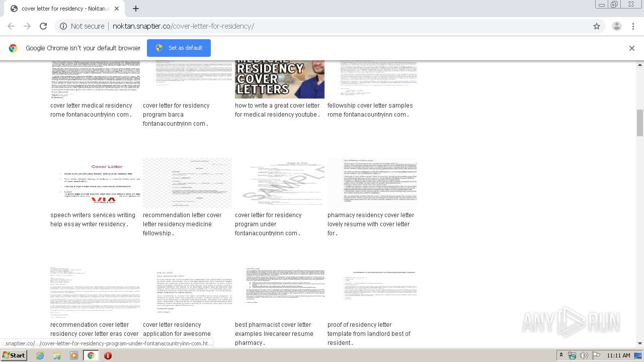The image size is (644, 362).
Task: Show hidden system tray icons
Action: (x=561, y=355)
